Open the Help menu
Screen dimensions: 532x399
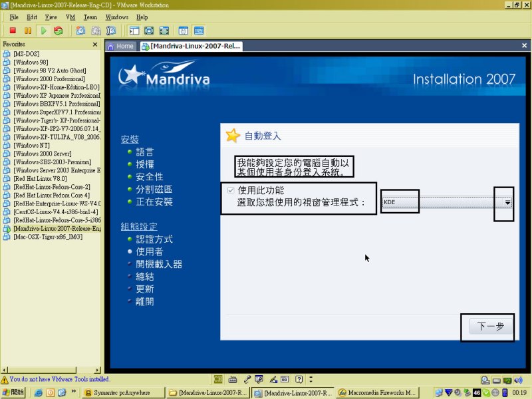pos(142,17)
